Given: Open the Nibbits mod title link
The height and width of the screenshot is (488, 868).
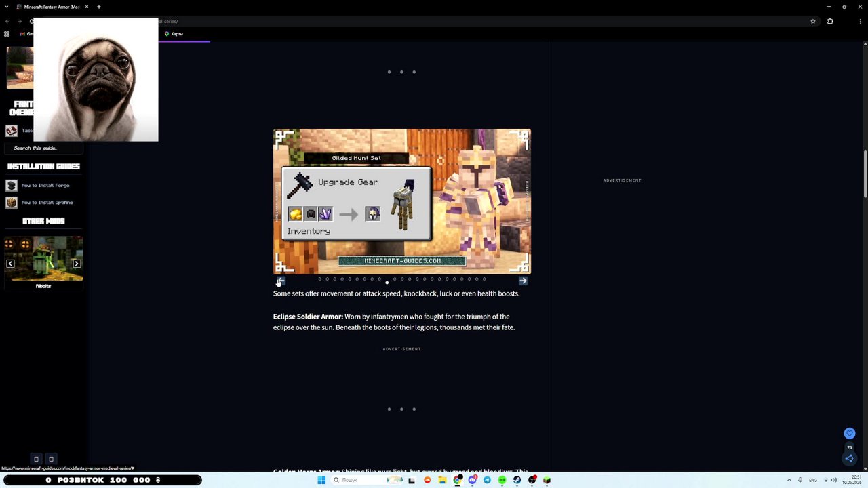Looking at the screenshot, I should (x=43, y=286).
